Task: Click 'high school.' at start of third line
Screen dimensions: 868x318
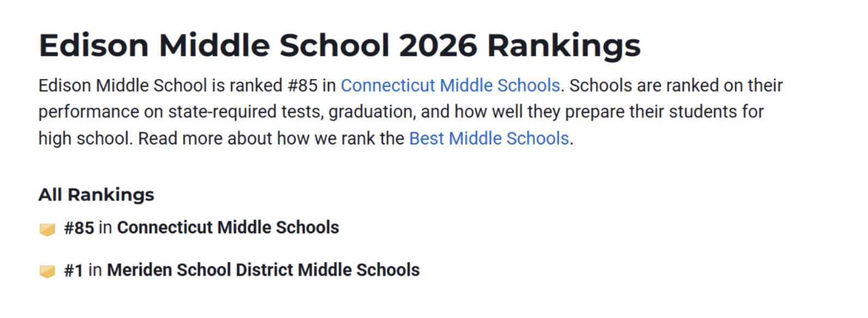Action: tap(85, 138)
